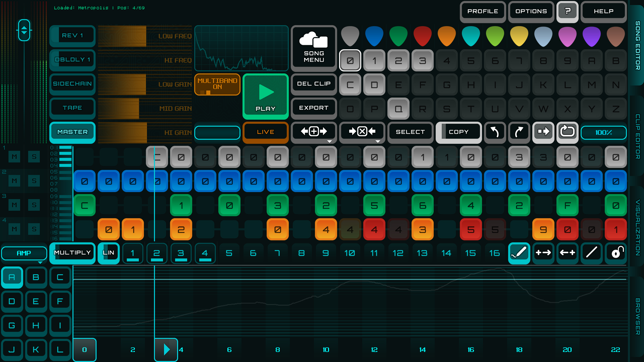Screen dimensions: 644x362
Task: Solo track 3 with the S button
Action: click(x=34, y=205)
